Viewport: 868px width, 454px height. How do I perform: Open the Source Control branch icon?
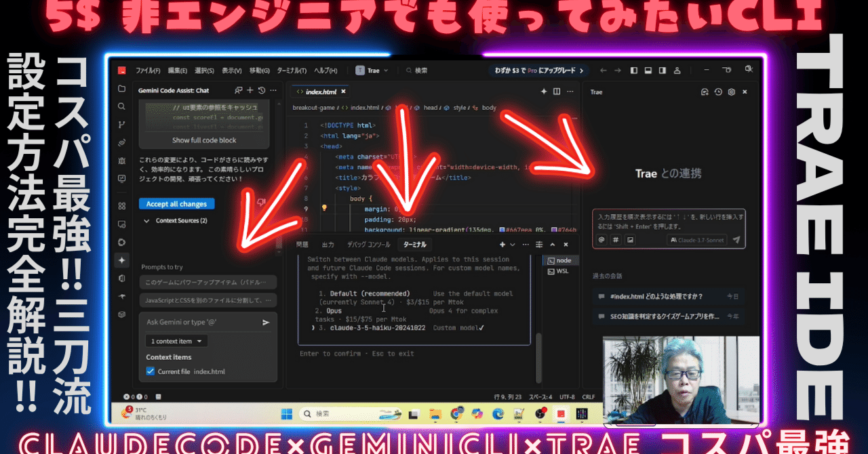tap(123, 124)
